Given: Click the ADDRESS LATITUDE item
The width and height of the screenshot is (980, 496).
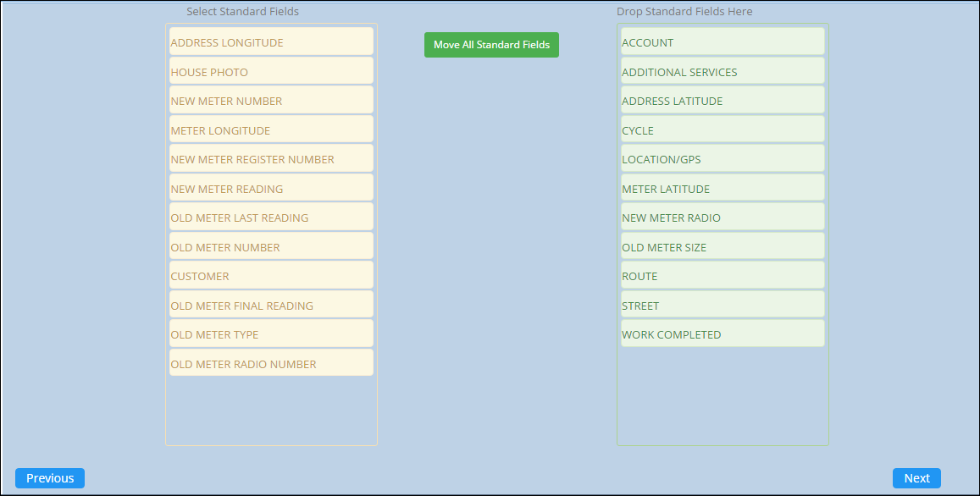Looking at the screenshot, I should 723,101.
